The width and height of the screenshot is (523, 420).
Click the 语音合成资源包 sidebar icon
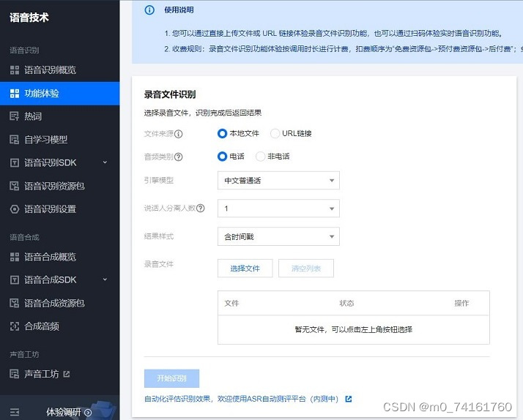coord(15,303)
